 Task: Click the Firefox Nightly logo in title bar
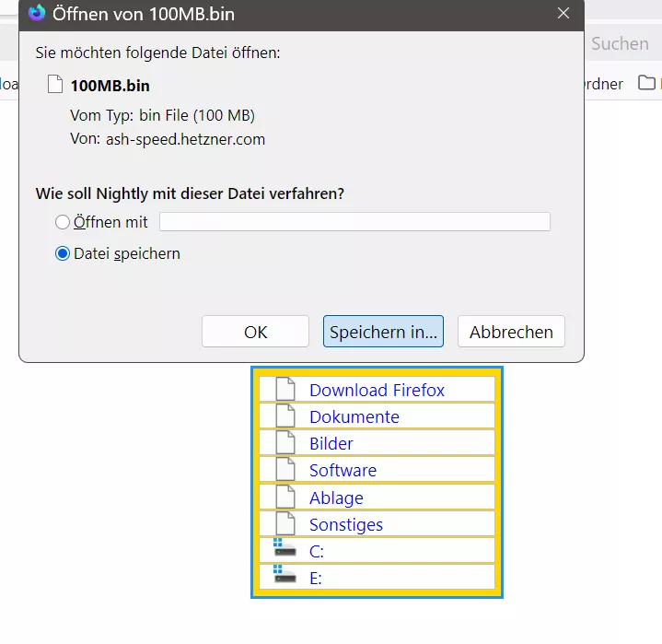click(x=37, y=13)
